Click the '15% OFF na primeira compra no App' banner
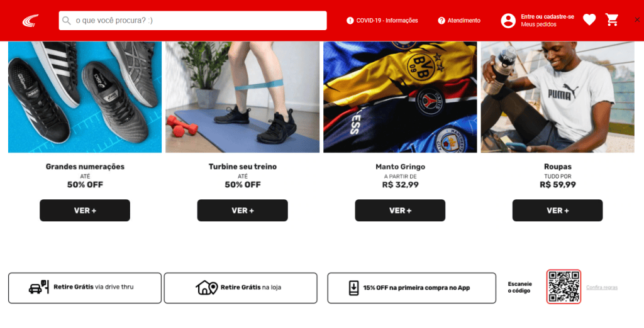This screenshot has width=644, height=328. [411, 288]
